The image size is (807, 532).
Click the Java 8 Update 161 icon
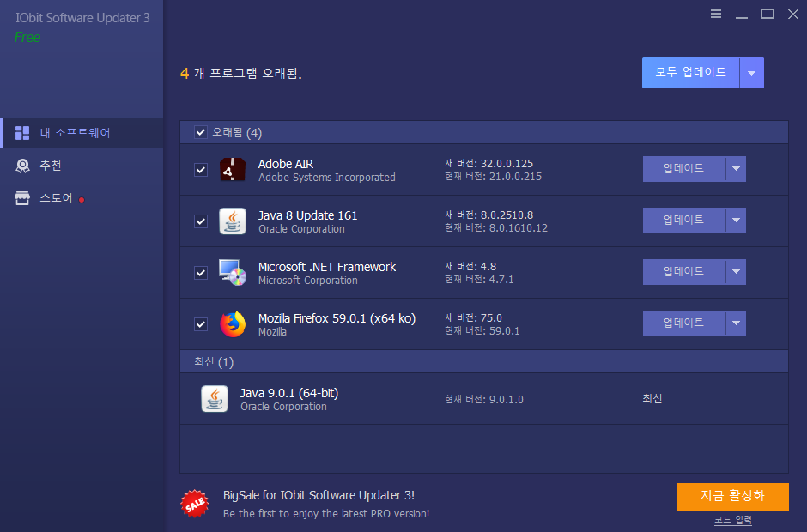(233, 221)
